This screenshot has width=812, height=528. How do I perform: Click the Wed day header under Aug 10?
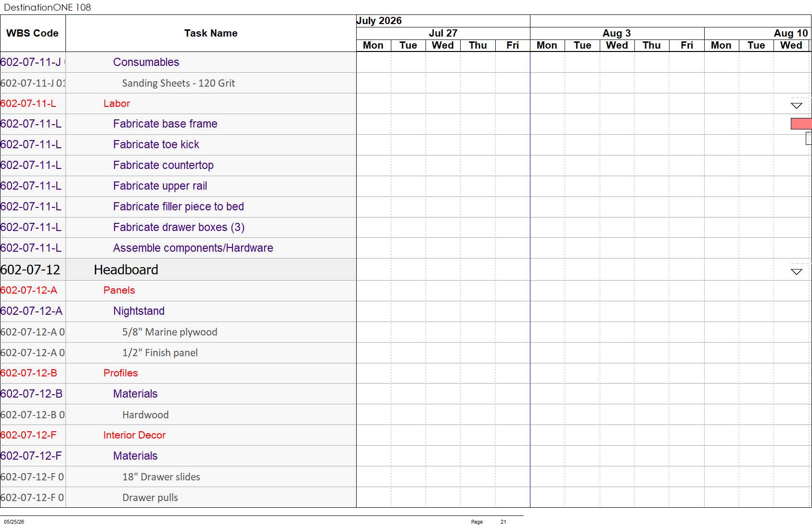coord(791,45)
